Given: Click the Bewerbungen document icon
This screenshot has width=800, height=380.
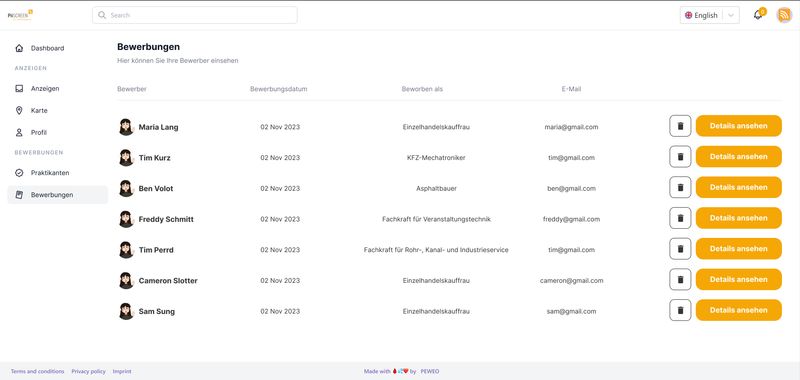Looking at the screenshot, I should (x=19, y=195).
